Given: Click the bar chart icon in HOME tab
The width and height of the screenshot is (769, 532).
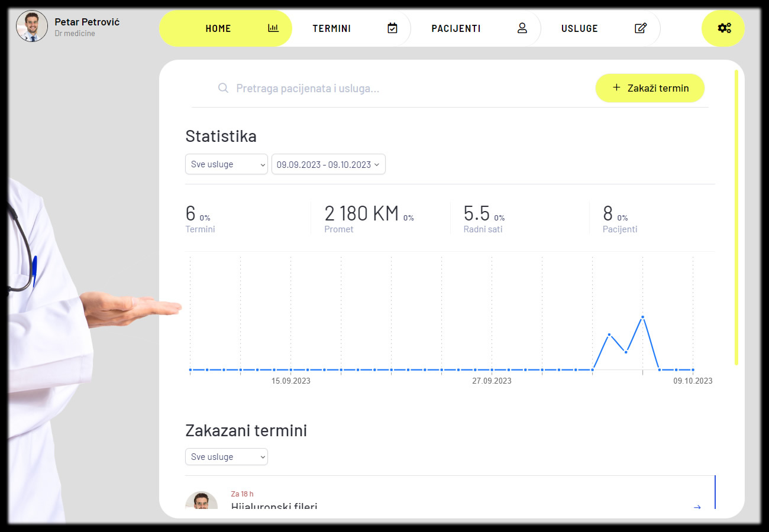Looking at the screenshot, I should pyautogui.click(x=273, y=28).
